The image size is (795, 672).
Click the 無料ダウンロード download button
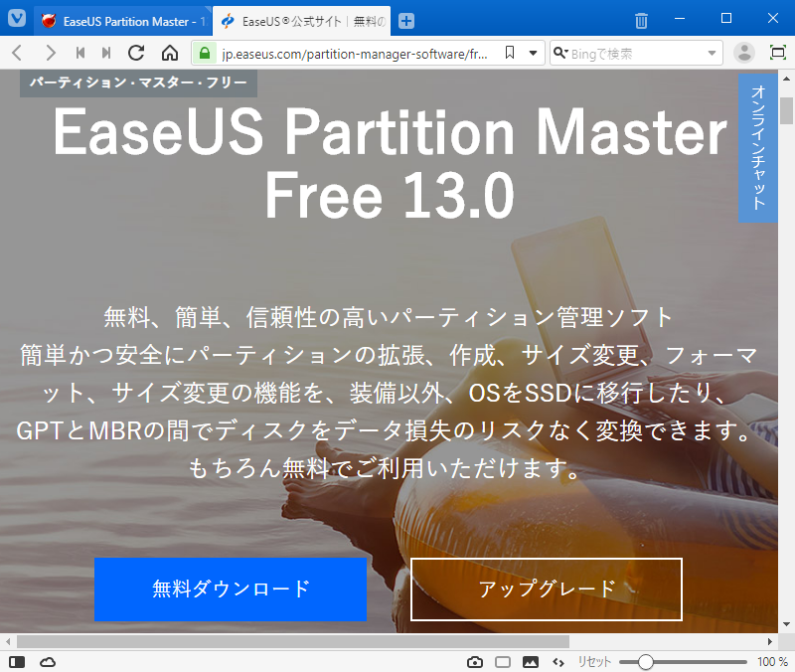230,589
